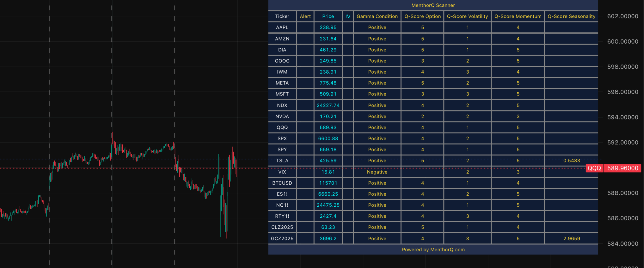Click the AAPL ticker cell
The image size is (644, 268).
(x=282, y=27)
